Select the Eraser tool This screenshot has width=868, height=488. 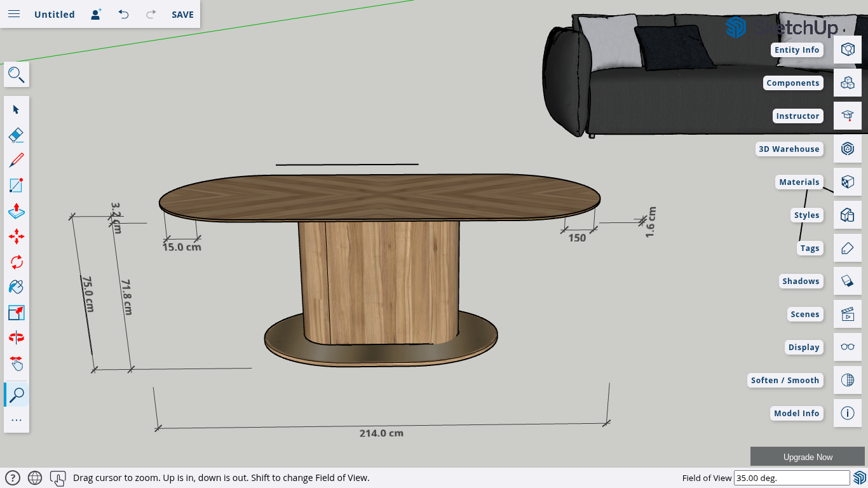point(17,135)
